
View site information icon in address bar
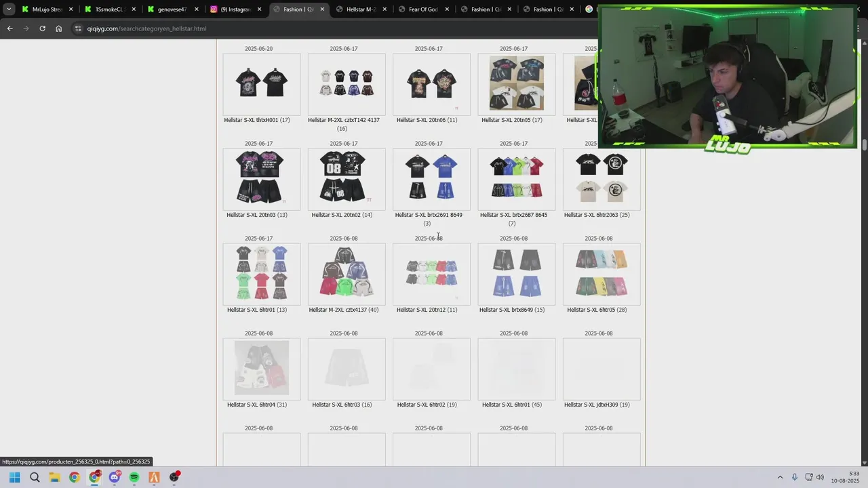pos(78,28)
